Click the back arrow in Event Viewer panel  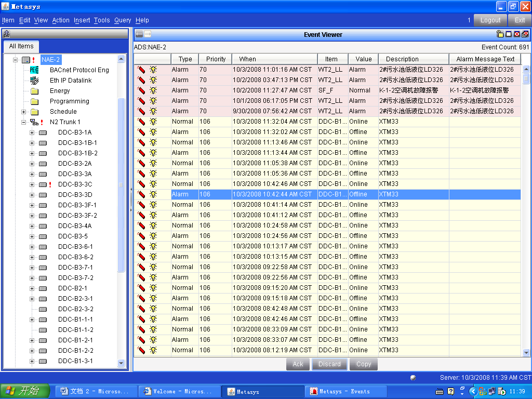point(139,34)
